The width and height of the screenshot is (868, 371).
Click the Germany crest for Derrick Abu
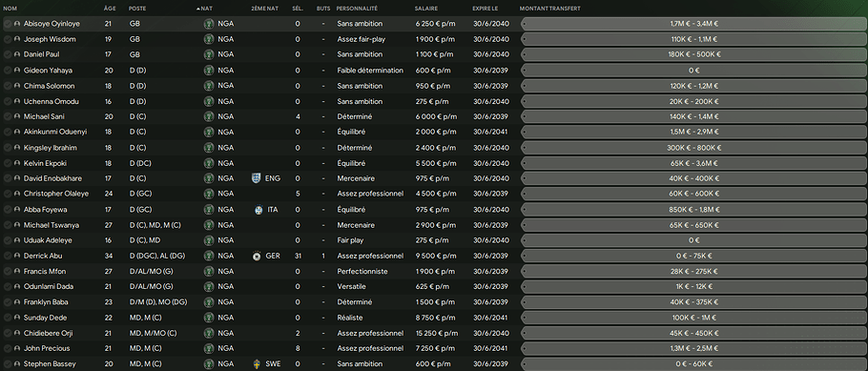pos(257,256)
